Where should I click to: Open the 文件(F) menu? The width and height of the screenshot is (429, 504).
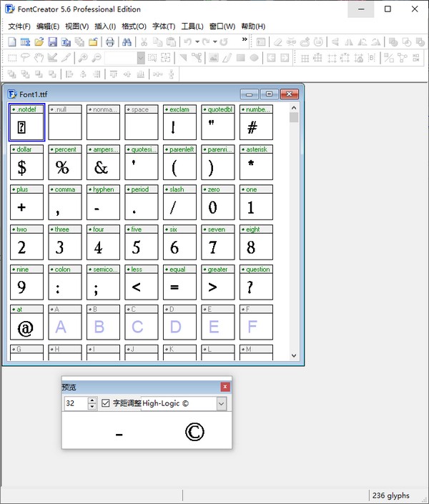coord(19,26)
